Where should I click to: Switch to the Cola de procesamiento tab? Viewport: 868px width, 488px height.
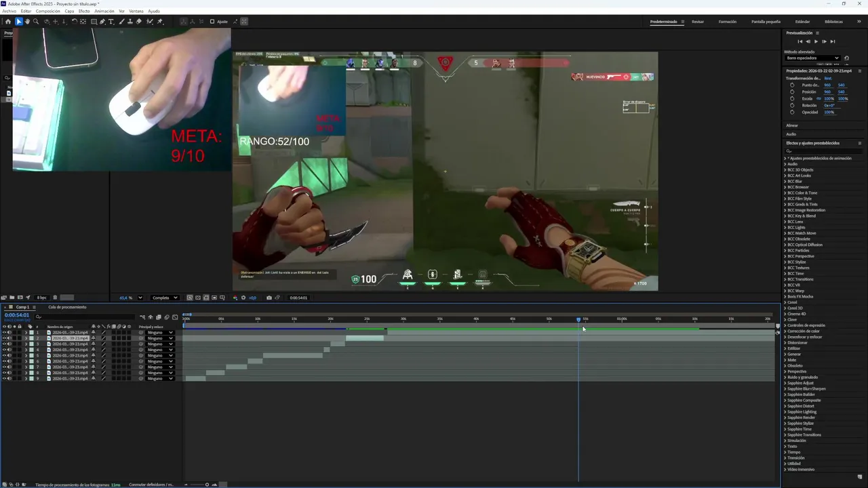(x=67, y=307)
